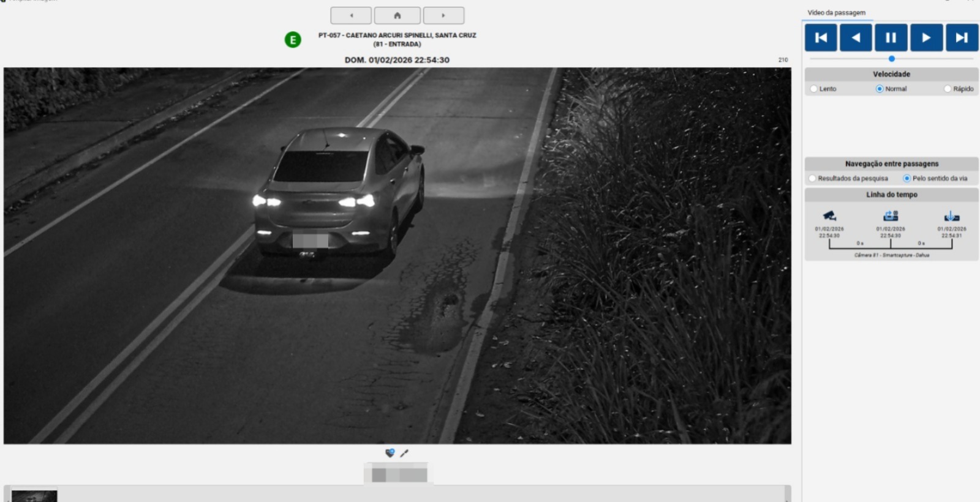Play the passage video forward
The height and width of the screenshot is (502, 980).
[926, 38]
